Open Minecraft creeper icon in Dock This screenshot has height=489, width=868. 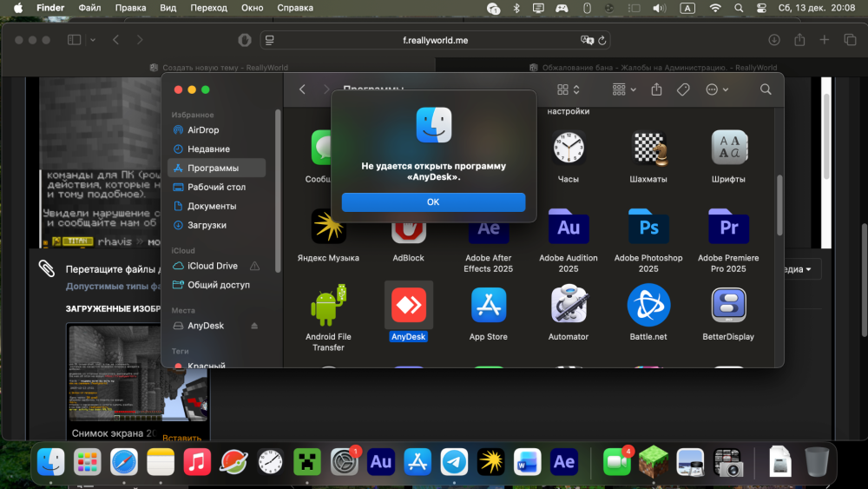tap(307, 462)
